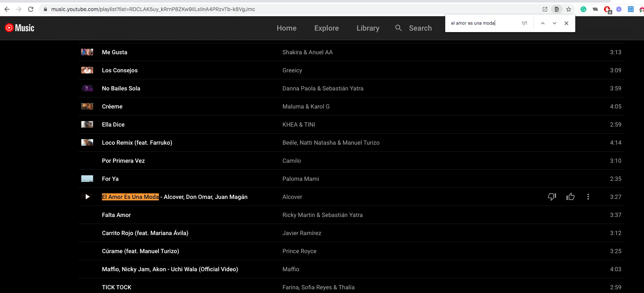Select Cúrame (feat. Manuel Turizo) title
Screen dimensions: 644x293
(x=141, y=251)
